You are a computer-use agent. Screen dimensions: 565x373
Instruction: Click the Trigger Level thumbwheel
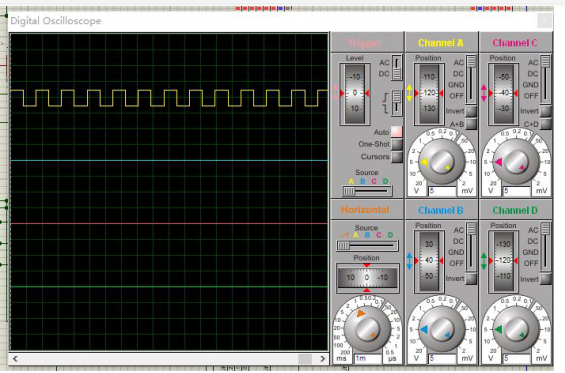point(355,94)
